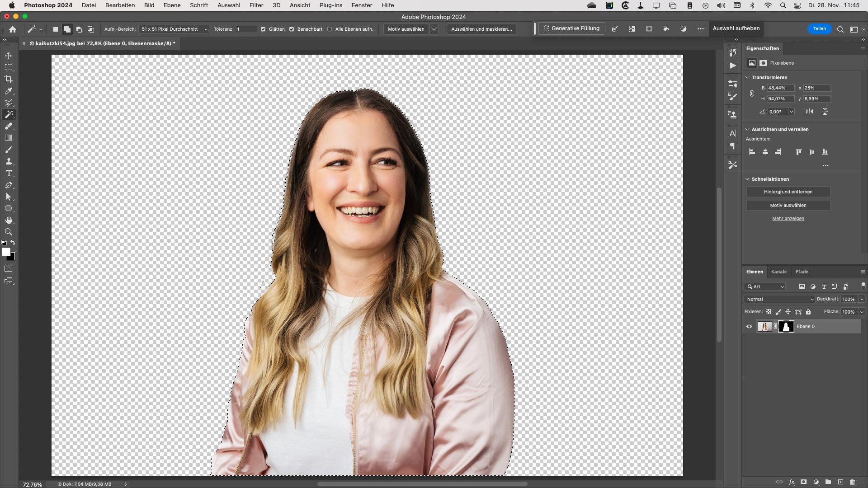
Task: Switch to the Kanäle tab
Action: [778, 272]
